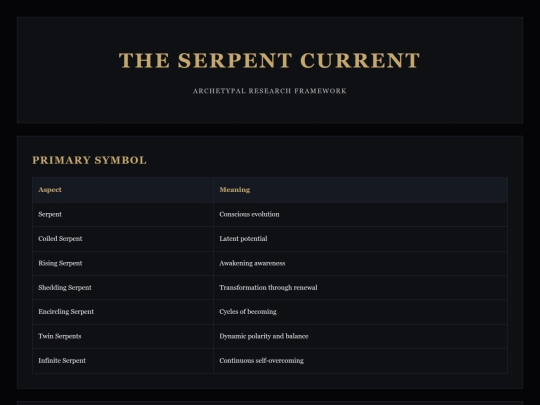Image resolution: width=540 pixels, height=405 pixels.
Task: Select 'Dynamic polarity and balance' cell
Action: [360, 336]
